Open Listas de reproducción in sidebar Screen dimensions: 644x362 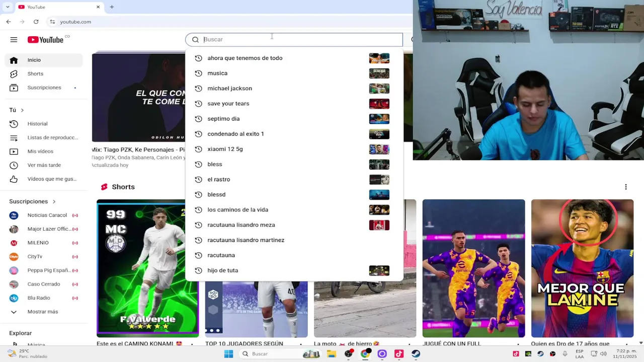pos(44,138)
